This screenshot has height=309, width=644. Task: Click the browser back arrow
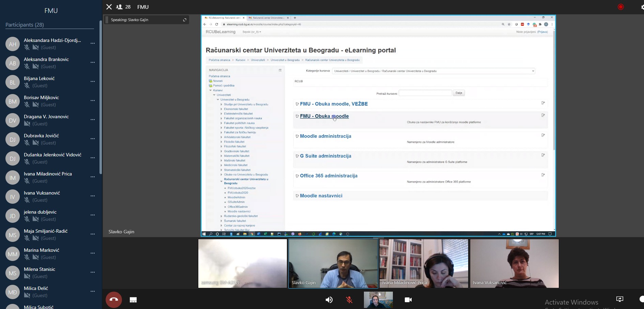pos(205,24)
